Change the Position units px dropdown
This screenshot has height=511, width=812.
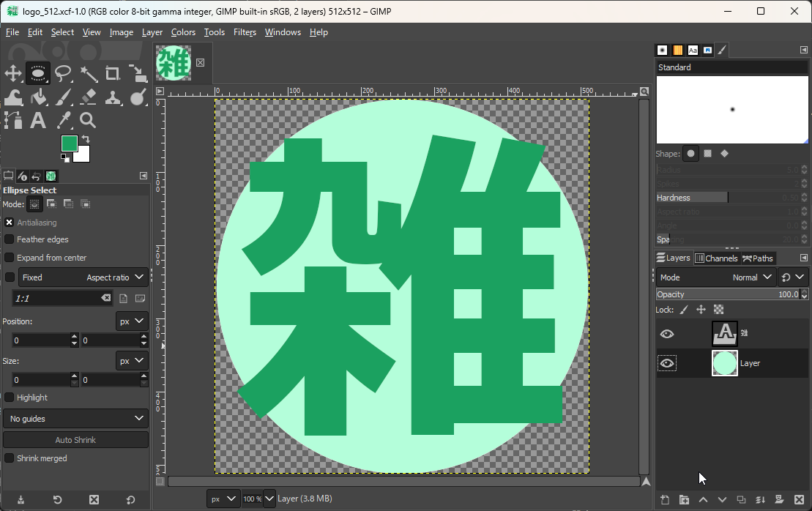point(132,321)
